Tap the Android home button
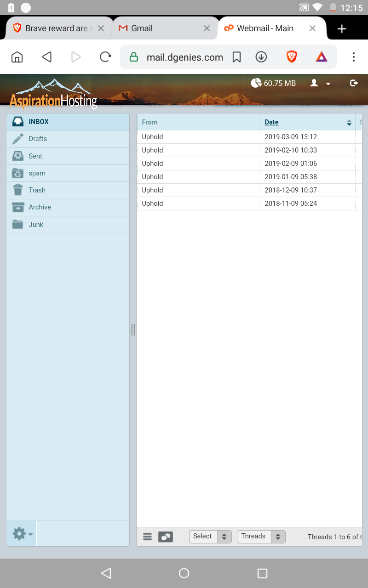This screenshot has height=588, width=368. pos(184,573)
